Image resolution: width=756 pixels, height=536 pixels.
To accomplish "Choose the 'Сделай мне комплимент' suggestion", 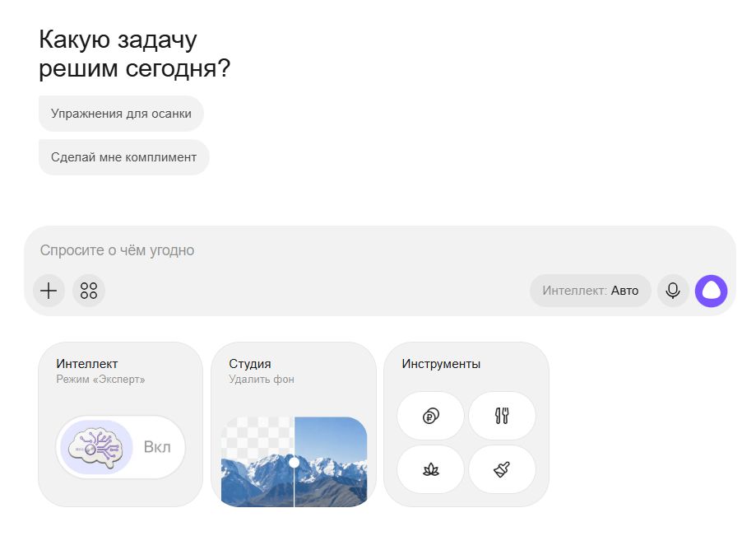I will 124,157.
